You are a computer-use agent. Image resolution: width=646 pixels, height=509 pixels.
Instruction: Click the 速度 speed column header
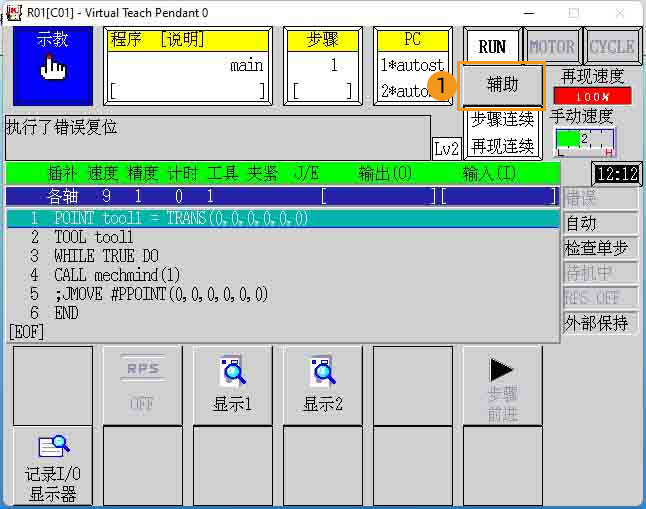[x=103, y=173]
